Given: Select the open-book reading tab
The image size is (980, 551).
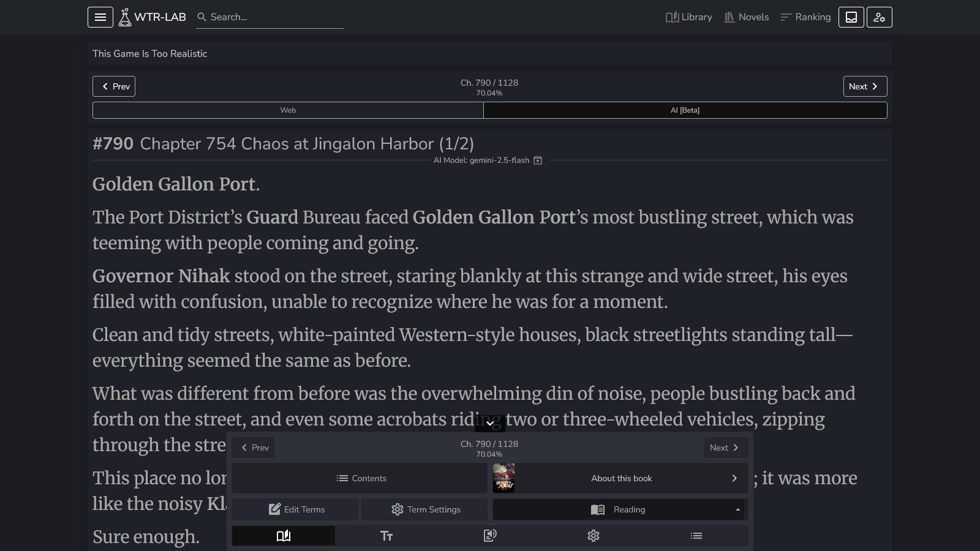Looking at the screenshot, I should coord(284,536).
